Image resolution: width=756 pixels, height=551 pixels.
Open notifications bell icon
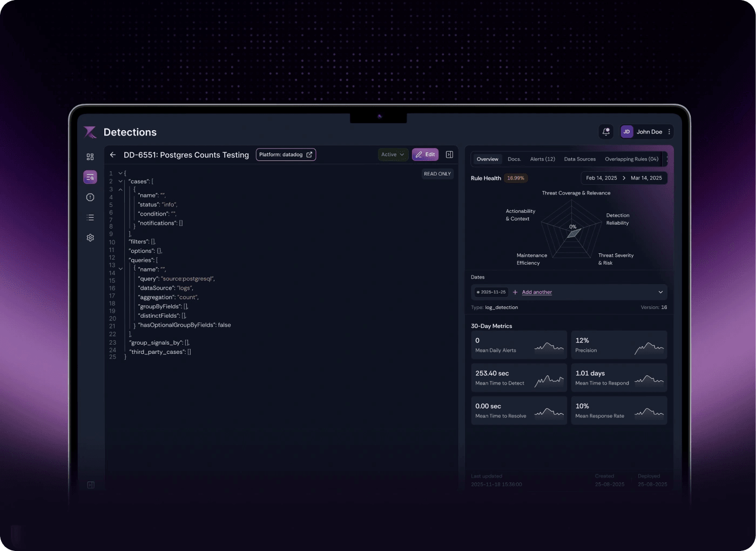pyautogui.click(x=606, y=132)
